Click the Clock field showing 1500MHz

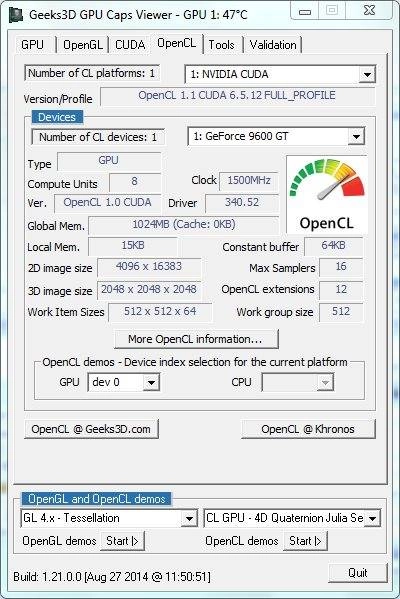click(x=249, y=181)
